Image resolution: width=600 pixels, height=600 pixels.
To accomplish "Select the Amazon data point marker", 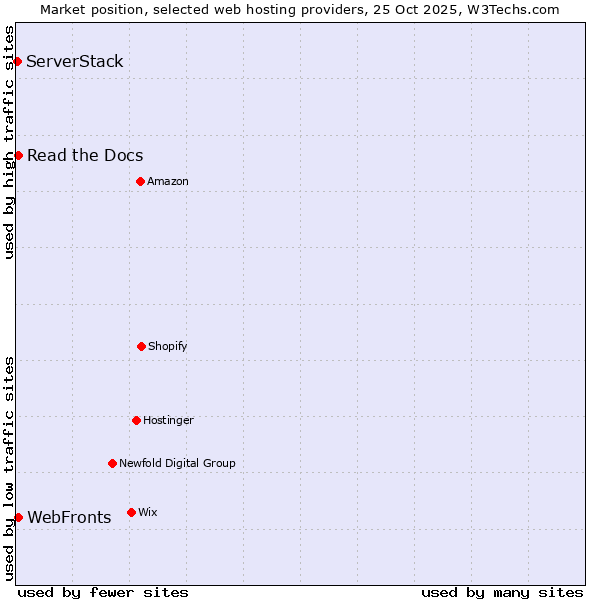I will [x=140, y=181].
